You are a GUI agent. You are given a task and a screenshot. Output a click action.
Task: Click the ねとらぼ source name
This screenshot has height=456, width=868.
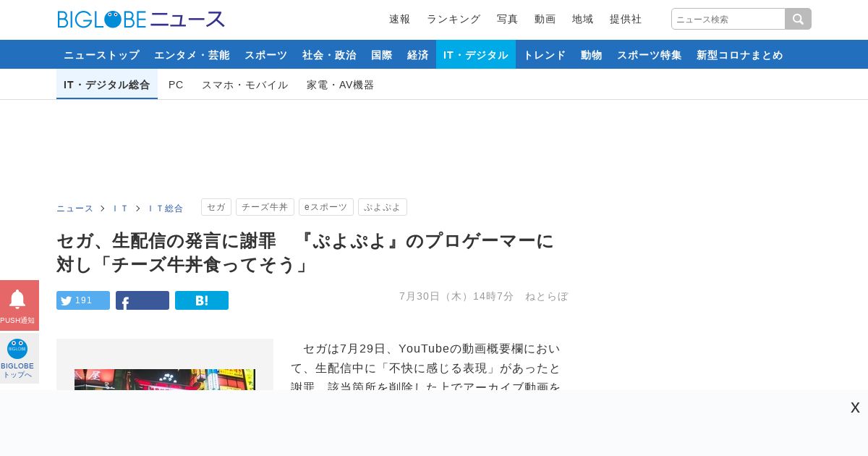547,296
